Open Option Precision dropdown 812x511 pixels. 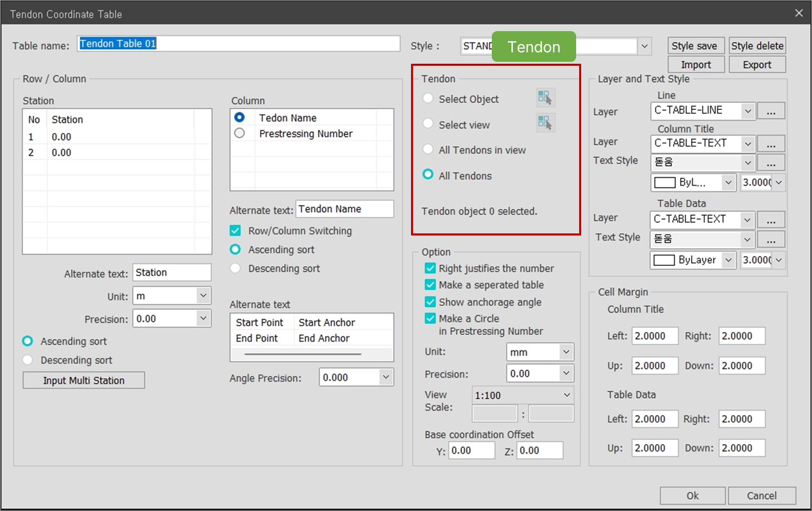pyautogui.click(x=566, y=373)
